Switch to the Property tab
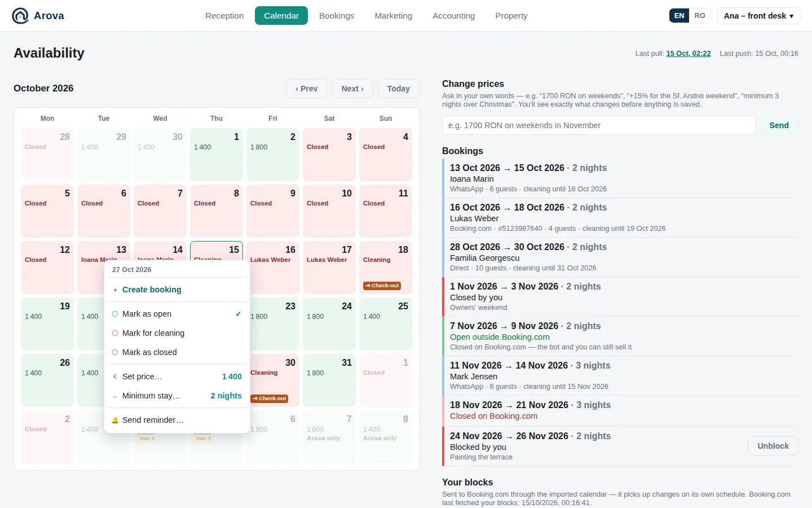This screenshot has height=508, width=812. [x=511, y=16]
